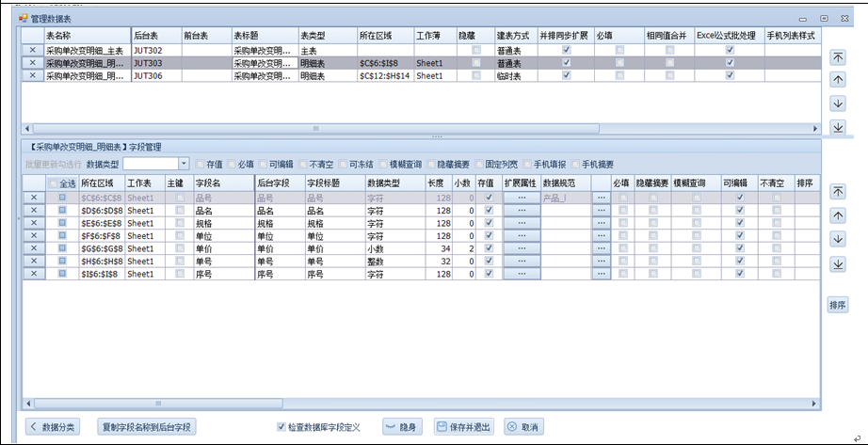This screenshot has height=445, width=868.
Task: Move table to top using upper-panel top arrow
Action: [x=838, y=57]
